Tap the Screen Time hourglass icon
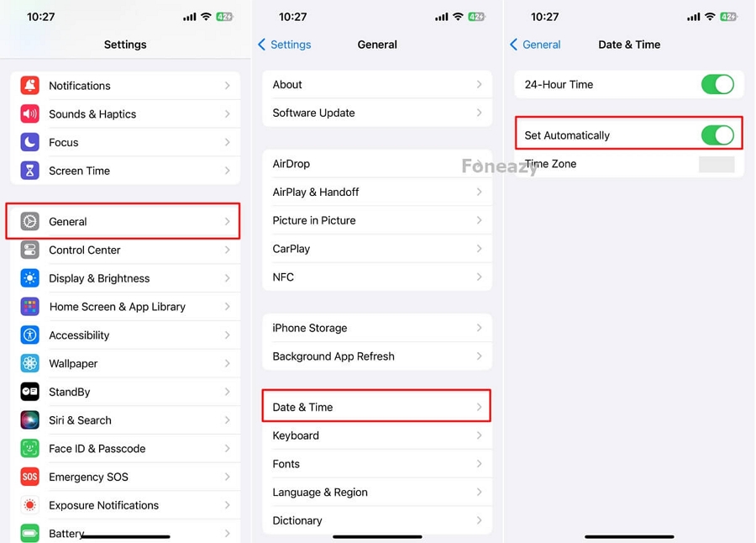Screen dimensions: 756x543 tap(30, 171)
